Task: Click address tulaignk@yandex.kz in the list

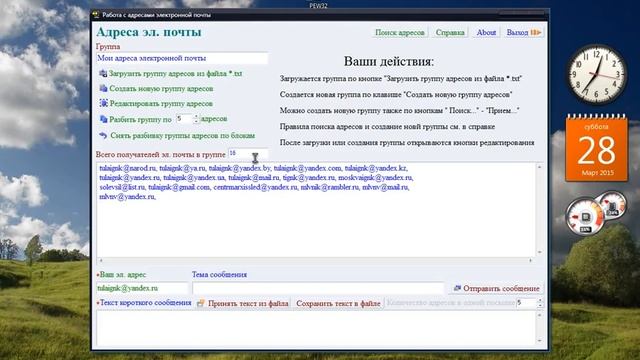Action: coord(376,168)
